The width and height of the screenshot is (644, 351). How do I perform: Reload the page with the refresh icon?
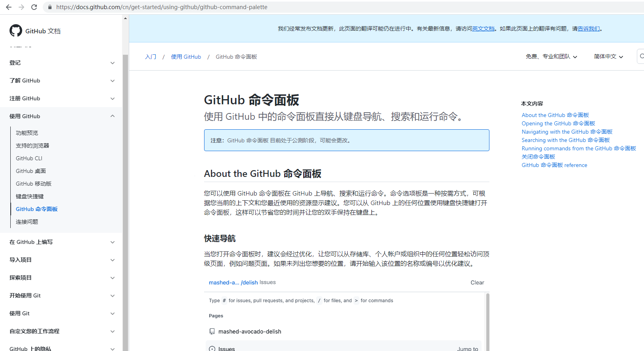click(x=34, y=7)
